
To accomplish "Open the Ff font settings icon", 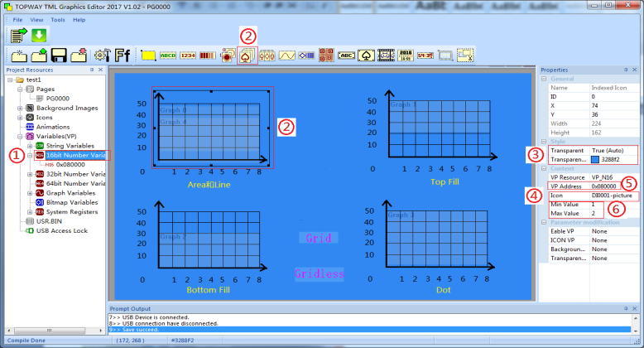I will click(x=122, y=56).
